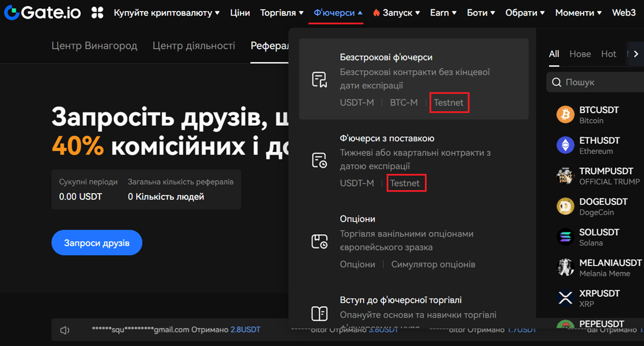Click the Опціони section heading
This screenshot has width=644, height=346.
(357, 219)
